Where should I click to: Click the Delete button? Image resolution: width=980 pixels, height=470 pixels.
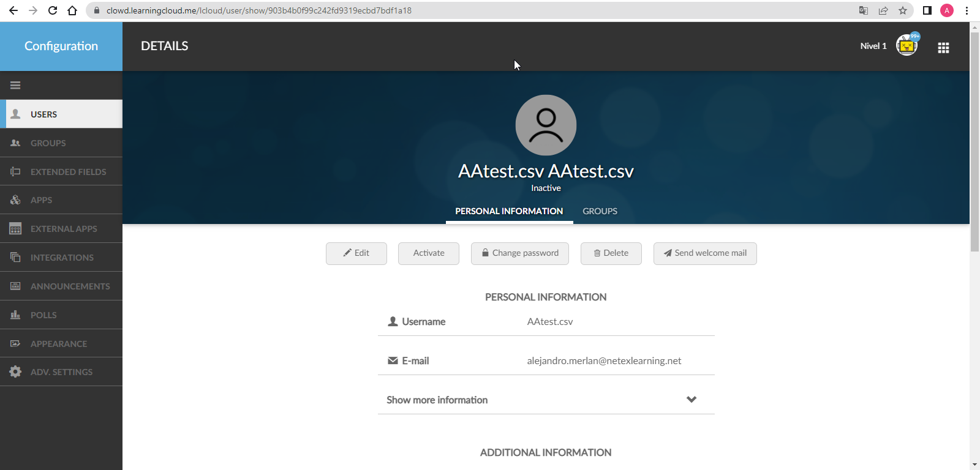(611, 253)
